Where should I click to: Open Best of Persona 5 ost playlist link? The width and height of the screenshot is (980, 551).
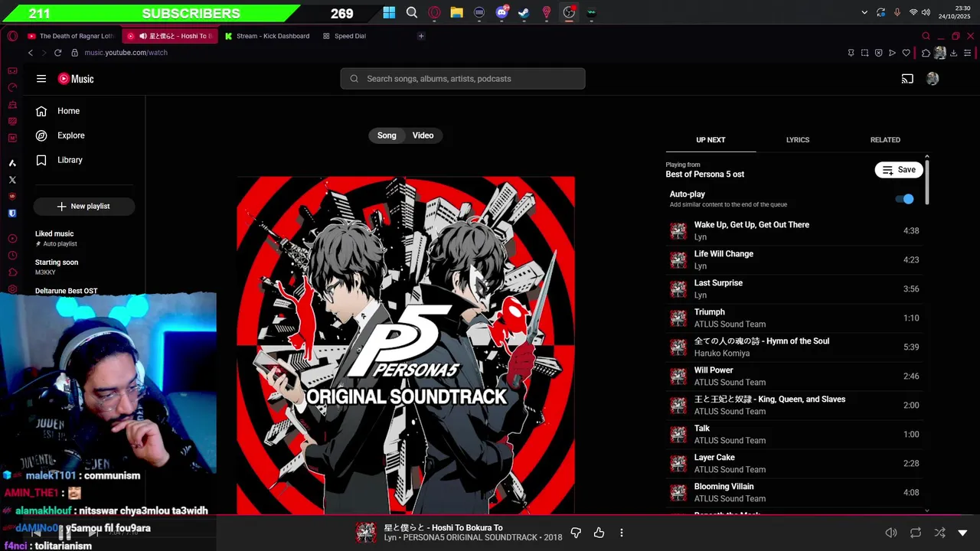[704, 174]
